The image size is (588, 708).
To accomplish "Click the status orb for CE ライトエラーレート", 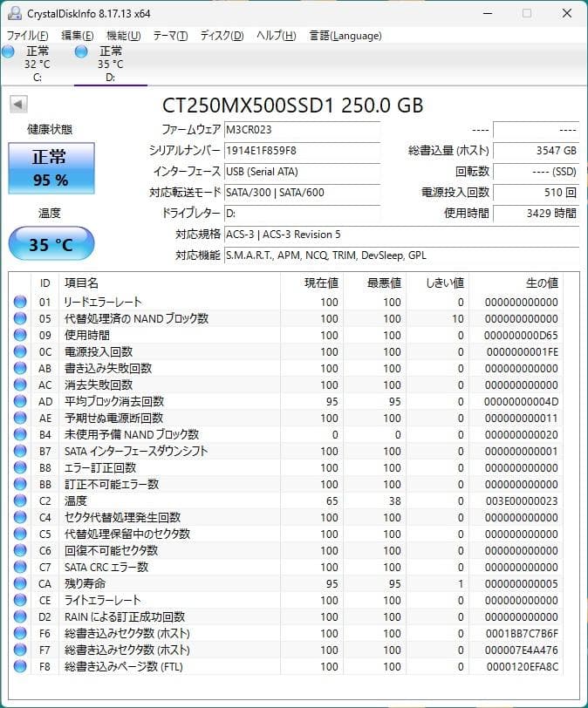I will pyautogui.click(x=20, y=600).
